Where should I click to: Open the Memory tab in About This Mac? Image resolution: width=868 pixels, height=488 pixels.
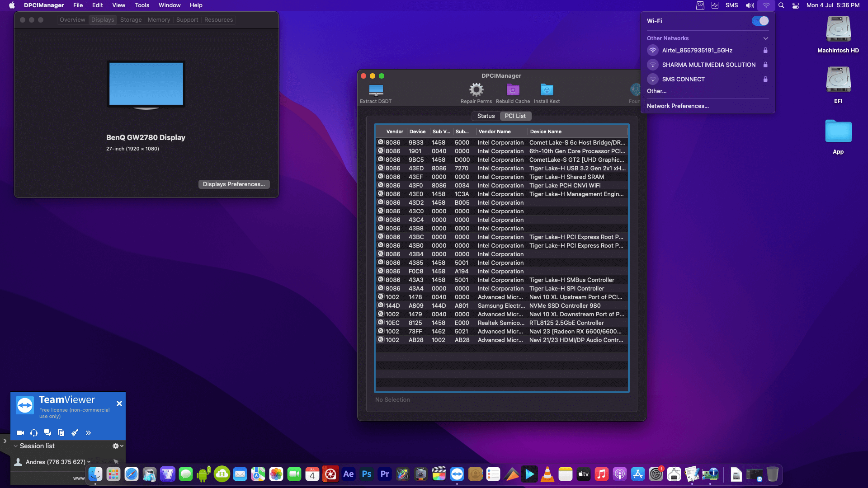[159, 20]
